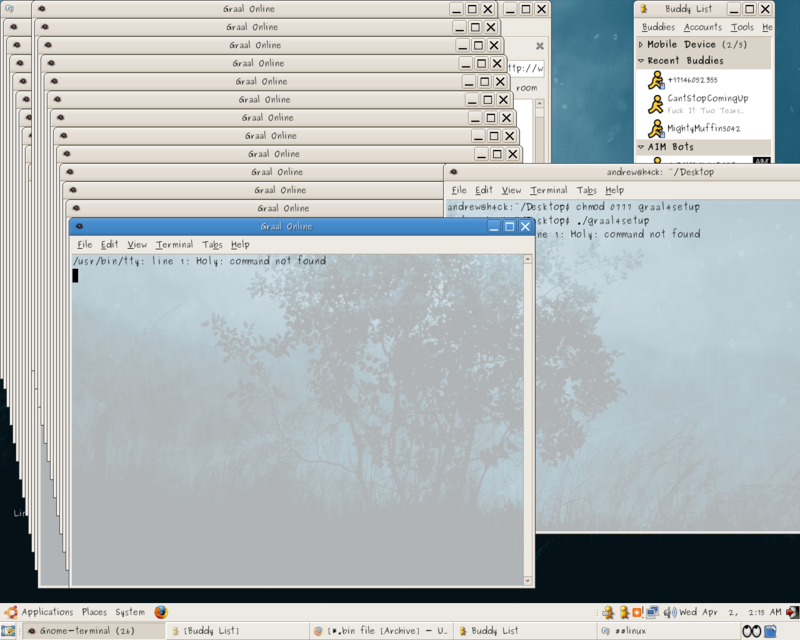
Task: Open window menu icon of the ~/Desktop terminal
Action: (454, 172)
